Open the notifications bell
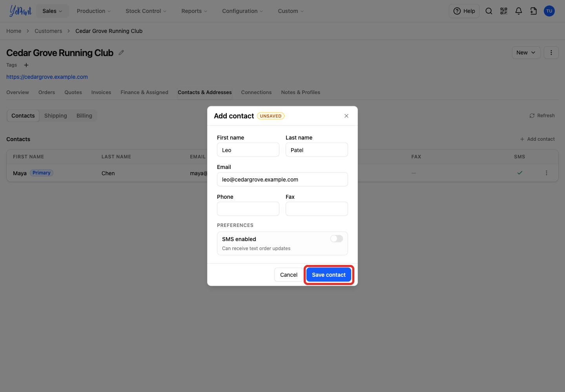 click(519, 11)
